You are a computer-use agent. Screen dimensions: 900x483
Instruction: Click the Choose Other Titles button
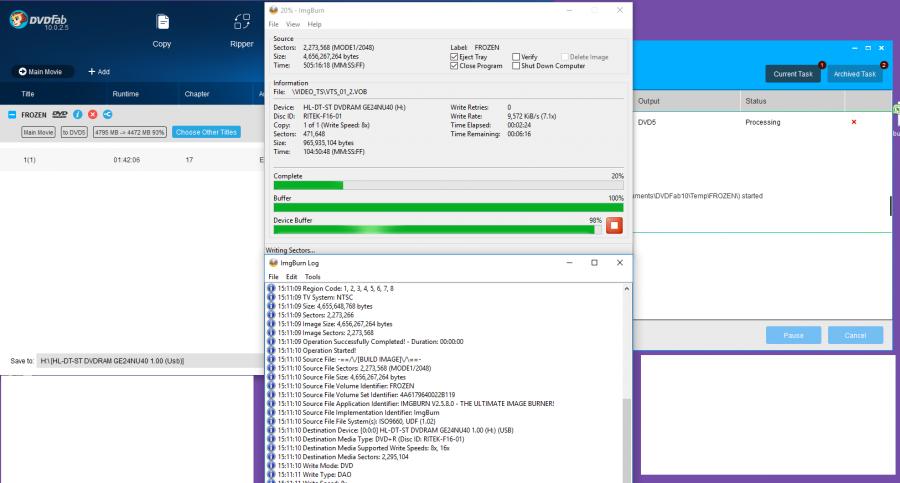click(206, 132)
